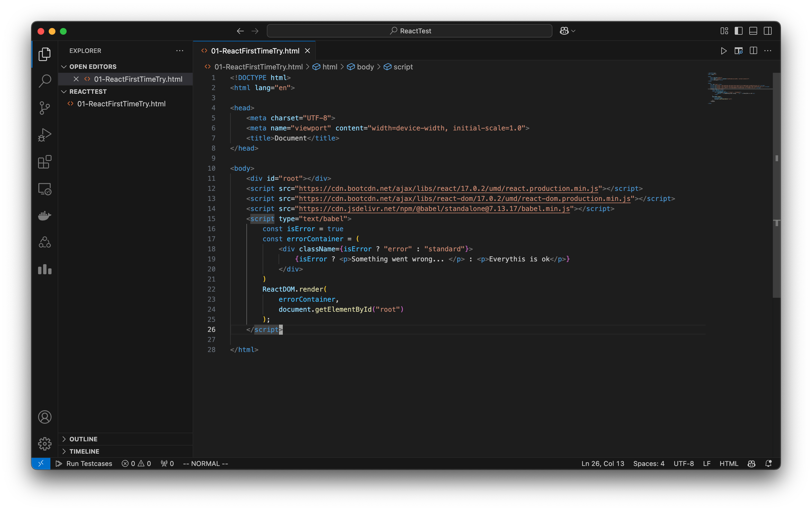This screenshot has height=511, width=812.
Task: Toggle the secondary sidebar visibility
Action: tap(768, 31)
